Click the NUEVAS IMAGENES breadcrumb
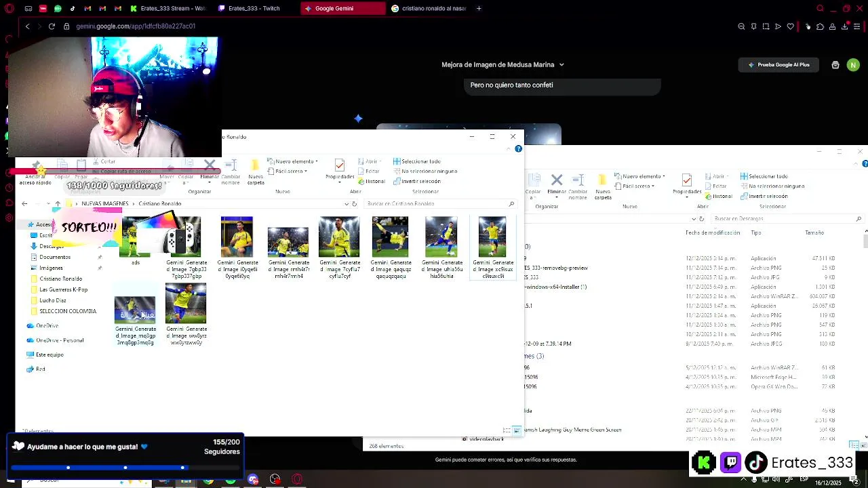Viewport: 868px width, 488px height. (x=104, y=203)
